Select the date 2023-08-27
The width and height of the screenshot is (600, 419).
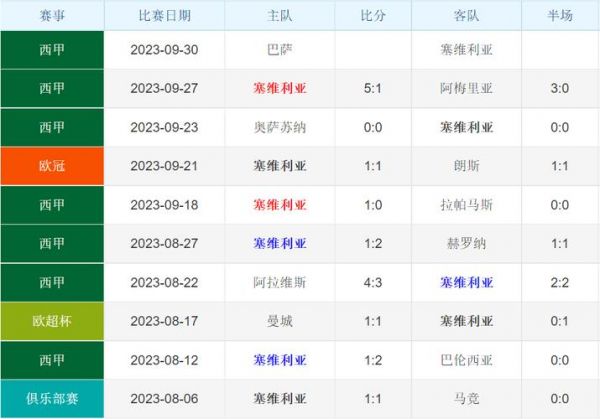point(164,243)
